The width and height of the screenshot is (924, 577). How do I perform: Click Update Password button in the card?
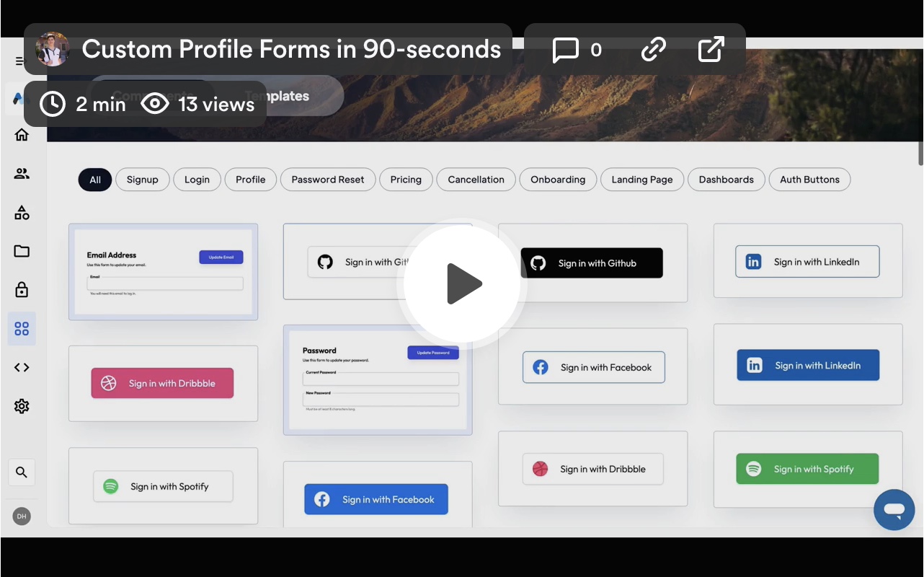pos(433,353)
